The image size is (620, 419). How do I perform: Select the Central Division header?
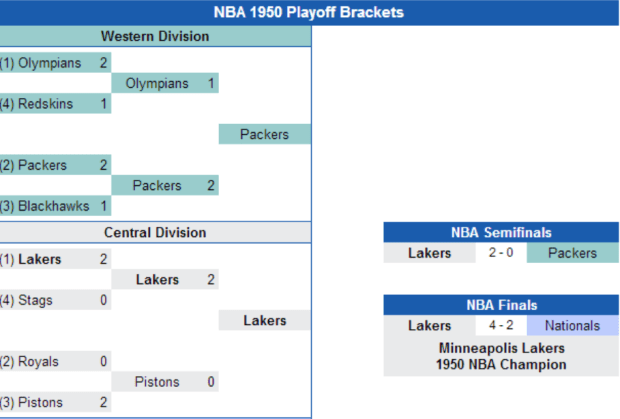click(x=155, y=233)
